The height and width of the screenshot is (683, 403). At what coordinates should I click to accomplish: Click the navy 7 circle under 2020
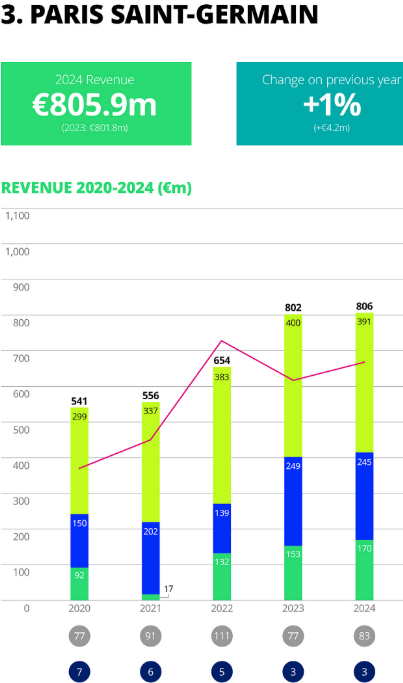79,672
